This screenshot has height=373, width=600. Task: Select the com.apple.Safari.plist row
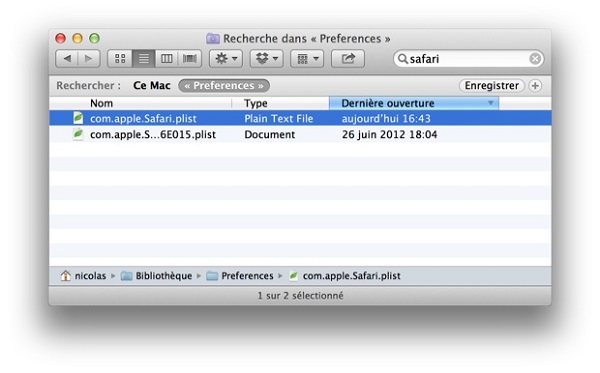click(300, 118)
